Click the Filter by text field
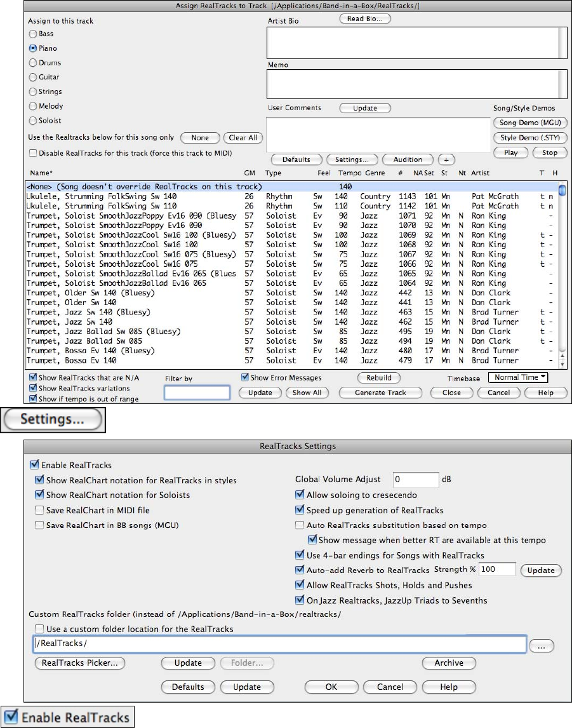This screenshot has height=728, width=572. (x=197, y=393)
